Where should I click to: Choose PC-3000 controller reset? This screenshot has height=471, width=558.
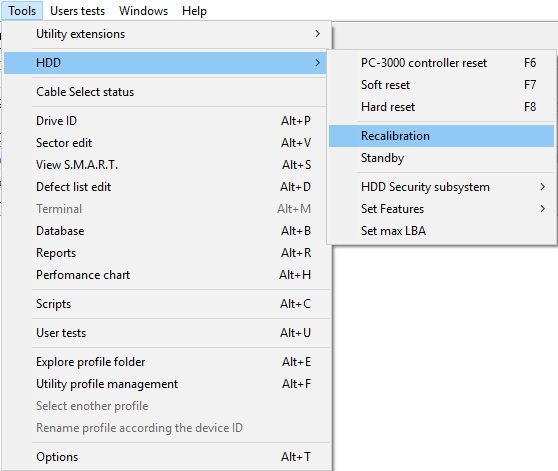pos(441,63)
